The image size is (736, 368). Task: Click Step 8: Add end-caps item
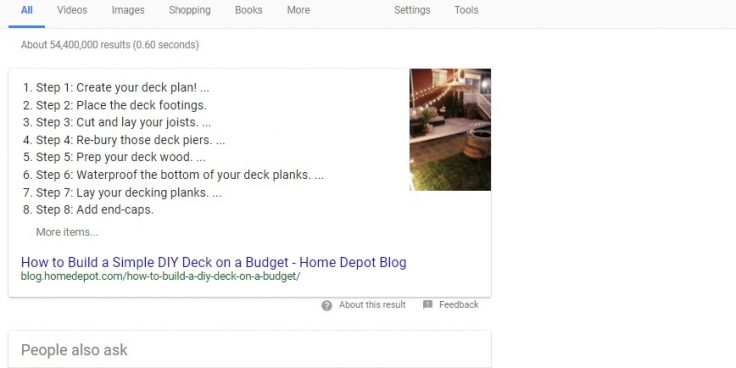[95, 210]
